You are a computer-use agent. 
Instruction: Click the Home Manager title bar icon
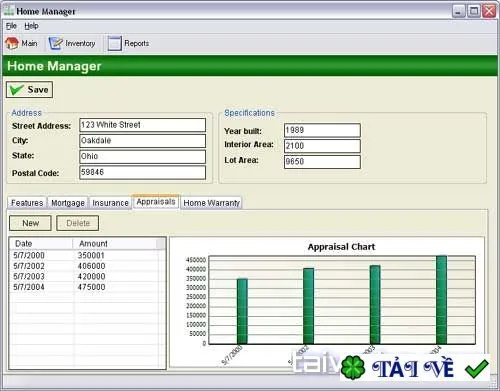[x=8, y=11]
